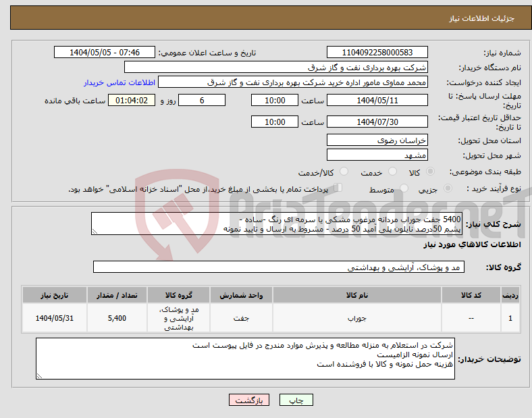Viewport: 532px width, 418px height.
Task: Click the need date cell 1404/05/31
Action: [55, 318]
